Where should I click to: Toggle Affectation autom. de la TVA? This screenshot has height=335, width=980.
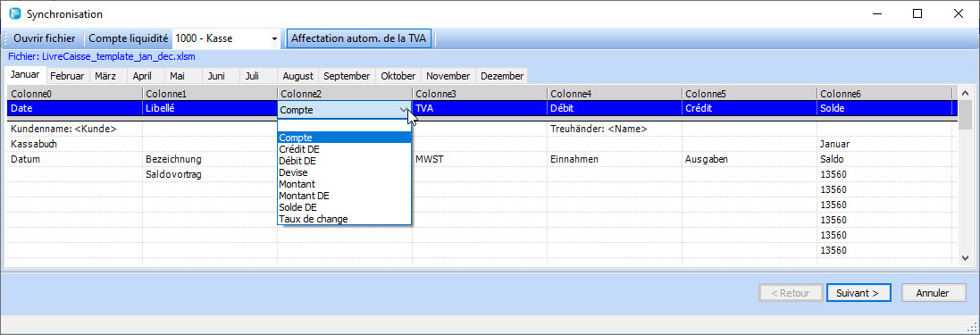coord(359,38)
